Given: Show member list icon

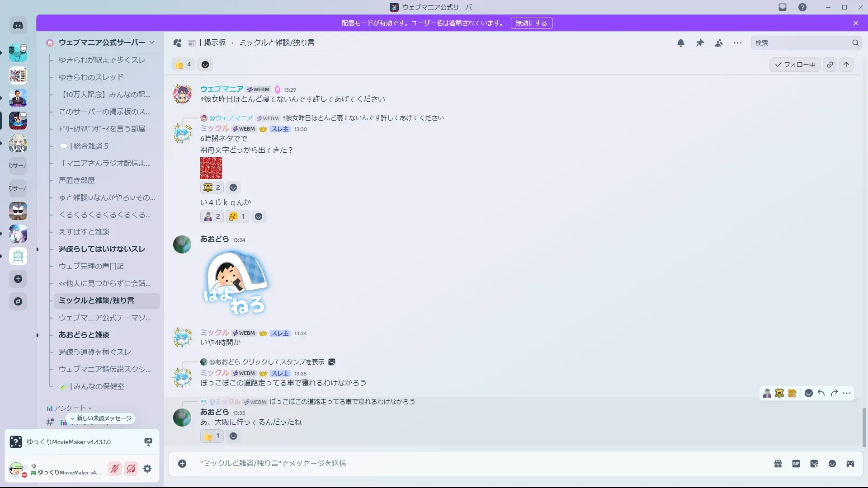Looking at the screenshot, I should pos(719,43).
